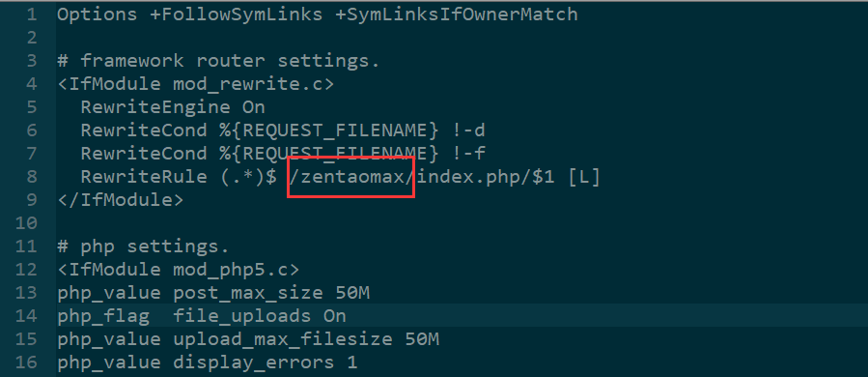This screenshot has width=868, height=377.
Task: Click on the RewriteEngine On text
Action: point(173,107)
